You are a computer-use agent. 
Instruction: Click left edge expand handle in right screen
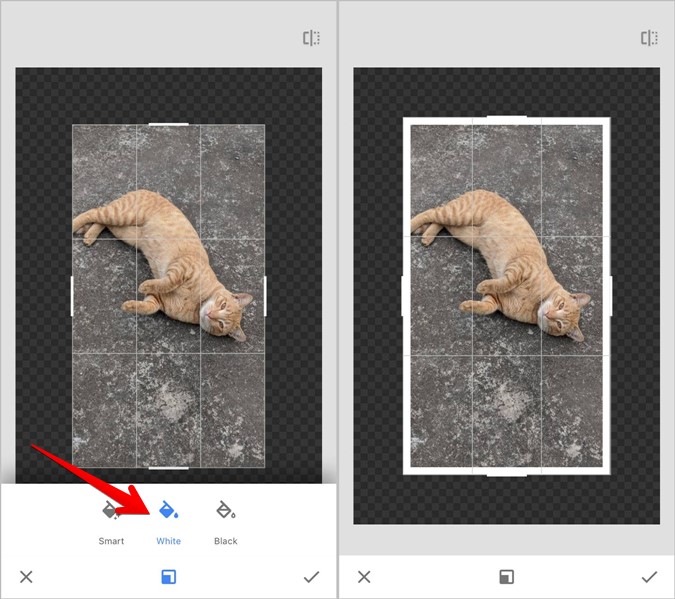[403, 296]
